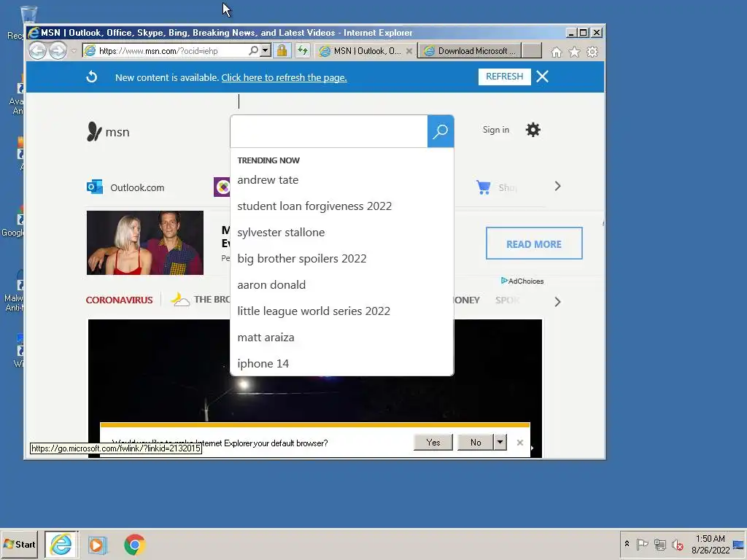Image resolution: width=747 pixels, height=560 pixels.
Task: Click No on the default browser prompt
Action: (x=476, y=443)
